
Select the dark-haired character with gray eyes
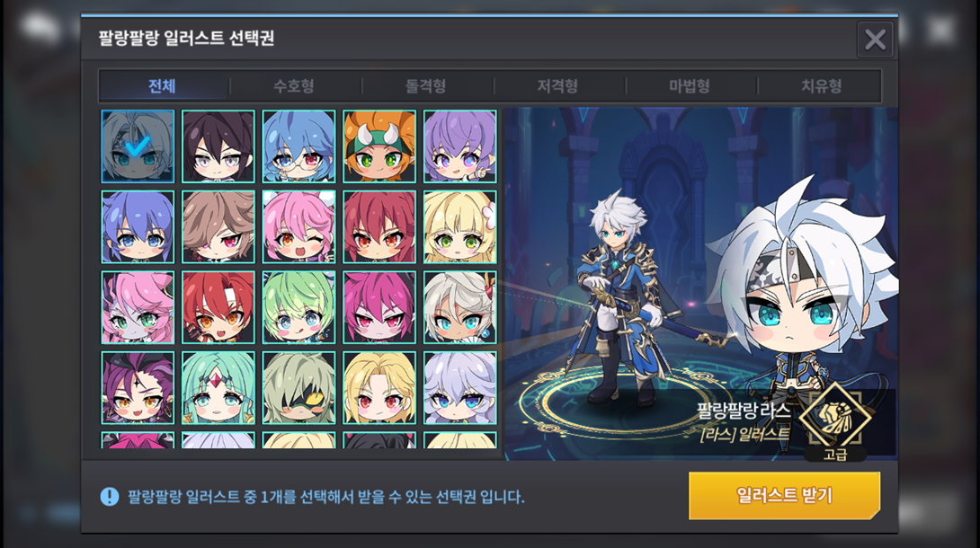click(x=218, y=146)
